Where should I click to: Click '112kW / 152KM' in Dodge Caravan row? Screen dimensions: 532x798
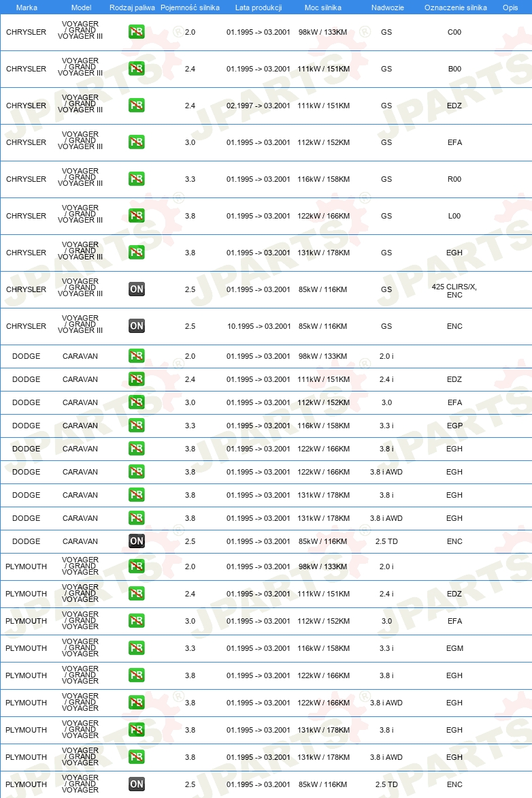point(323,402)
